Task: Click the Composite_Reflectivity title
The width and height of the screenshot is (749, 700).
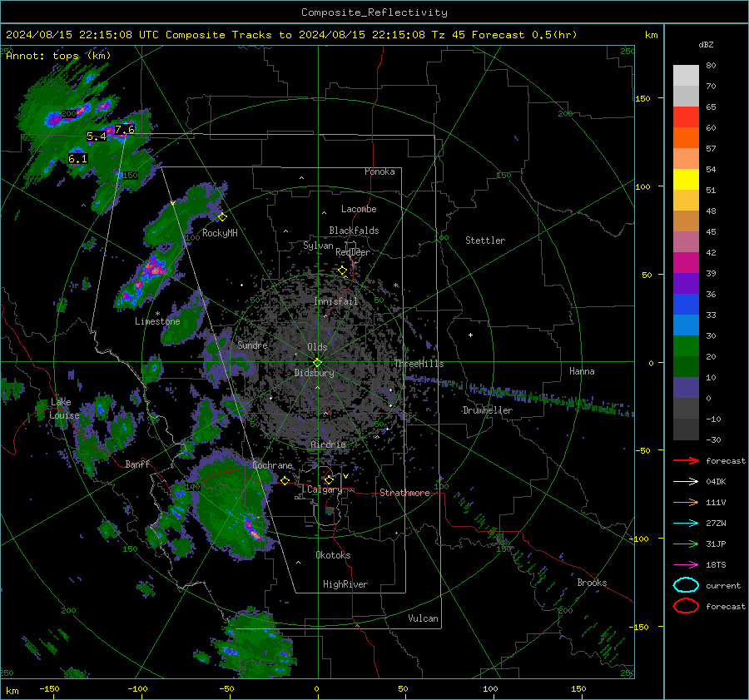Action: coord(374,12)
